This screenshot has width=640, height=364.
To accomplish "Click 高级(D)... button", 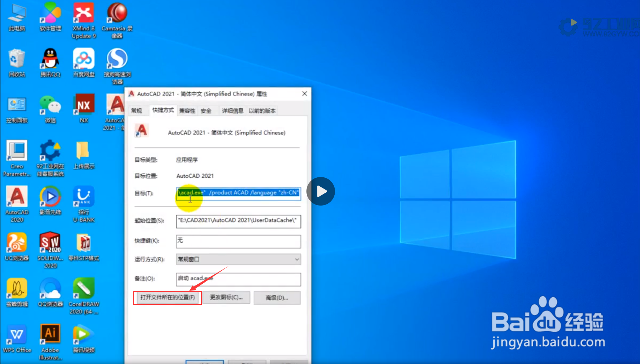I will [x=277, y=298].
